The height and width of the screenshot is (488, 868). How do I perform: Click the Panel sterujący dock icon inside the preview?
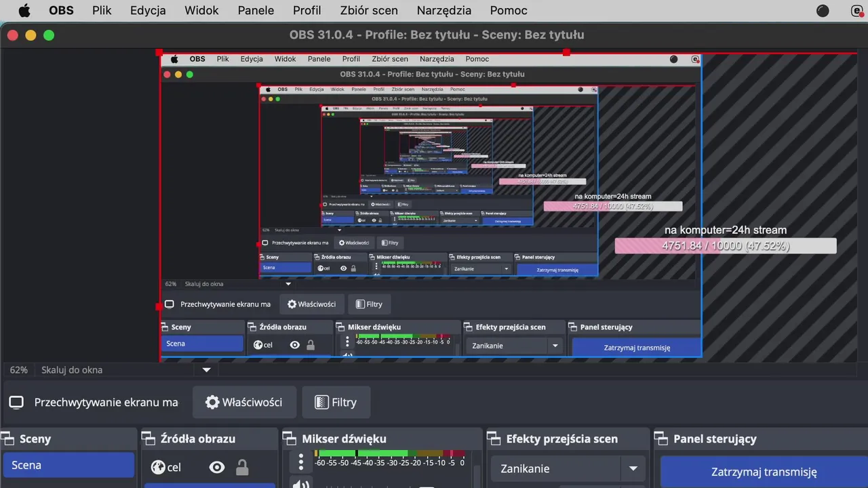tap(573, 327)
